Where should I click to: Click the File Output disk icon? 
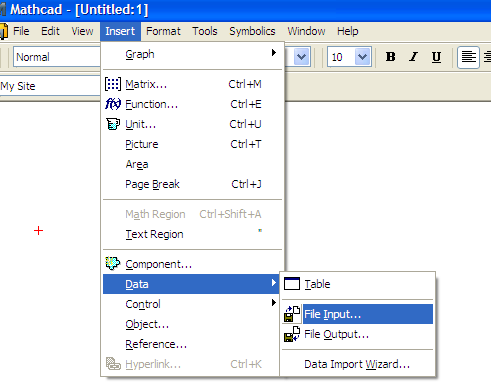click(292, 334)
